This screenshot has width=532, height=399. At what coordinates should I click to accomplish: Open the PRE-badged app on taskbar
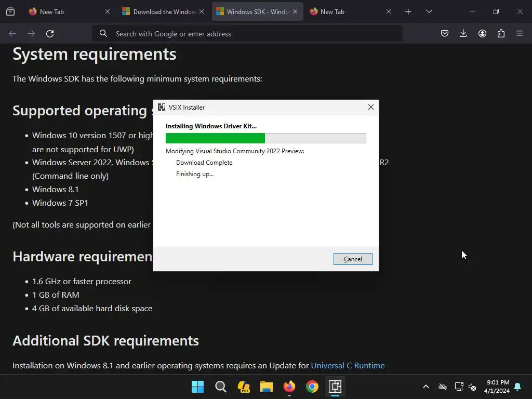coord(244,387)
